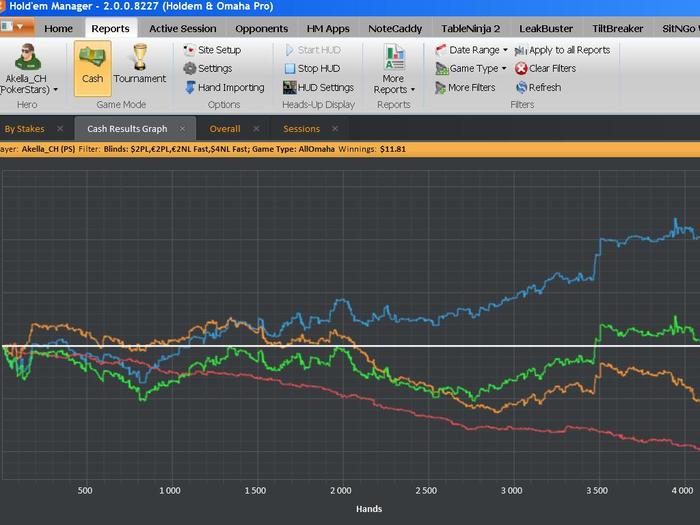Click the 2 000 hands axis label
The image size is (700, 525).
tap(341, 491)
